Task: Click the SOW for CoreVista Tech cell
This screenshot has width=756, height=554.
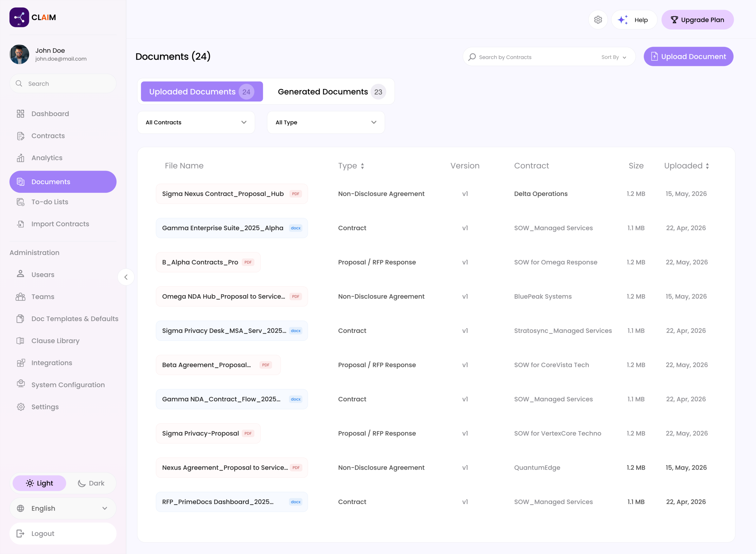Action: click(x=551, y=365)
